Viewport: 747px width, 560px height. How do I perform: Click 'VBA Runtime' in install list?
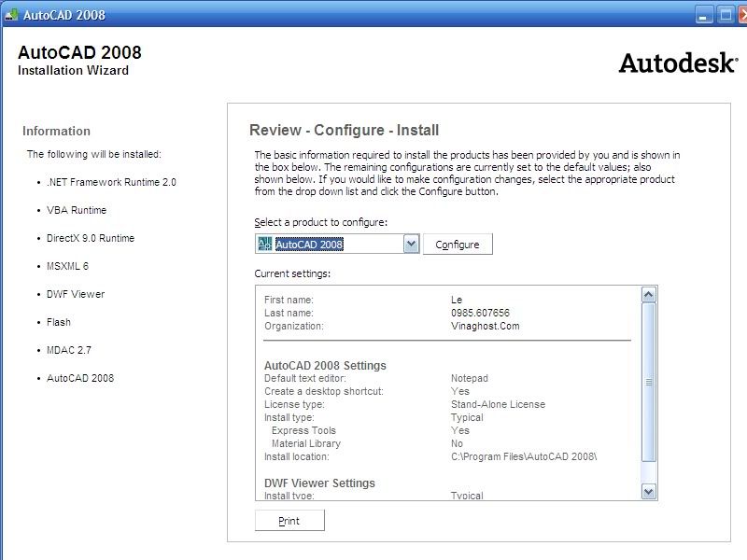[x=77, y=210]
